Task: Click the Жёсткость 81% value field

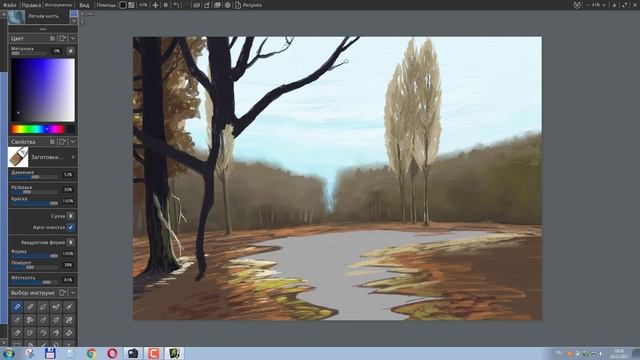Action: (x=68, y=280)
